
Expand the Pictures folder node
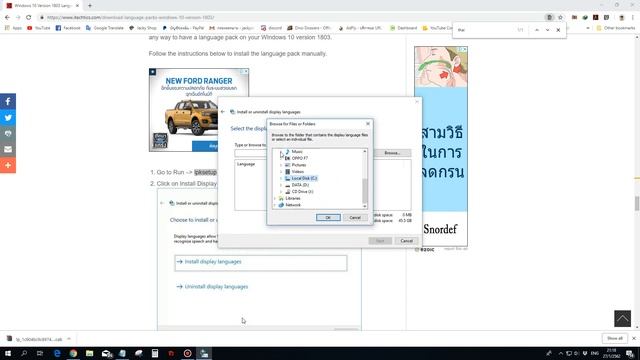(281, 165)
